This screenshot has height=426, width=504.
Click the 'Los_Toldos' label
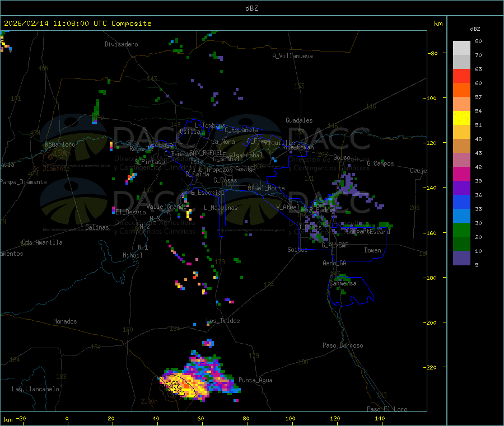point(223,321)
